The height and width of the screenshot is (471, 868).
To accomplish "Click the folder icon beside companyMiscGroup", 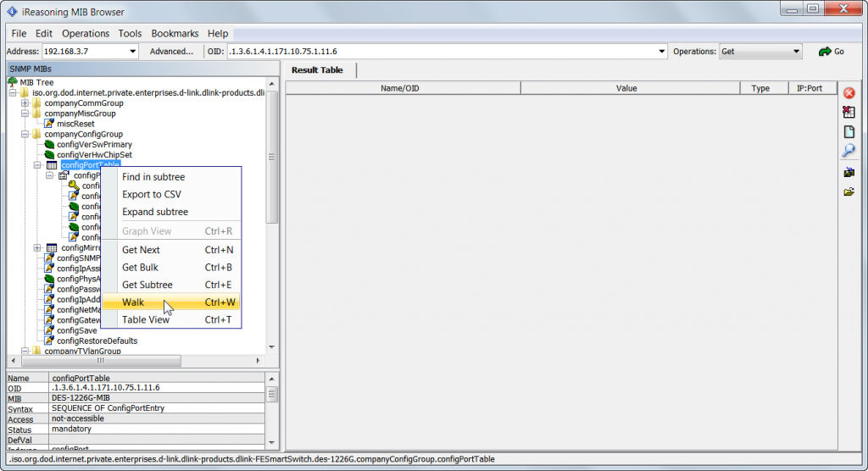I will click(x=36, y=114).
